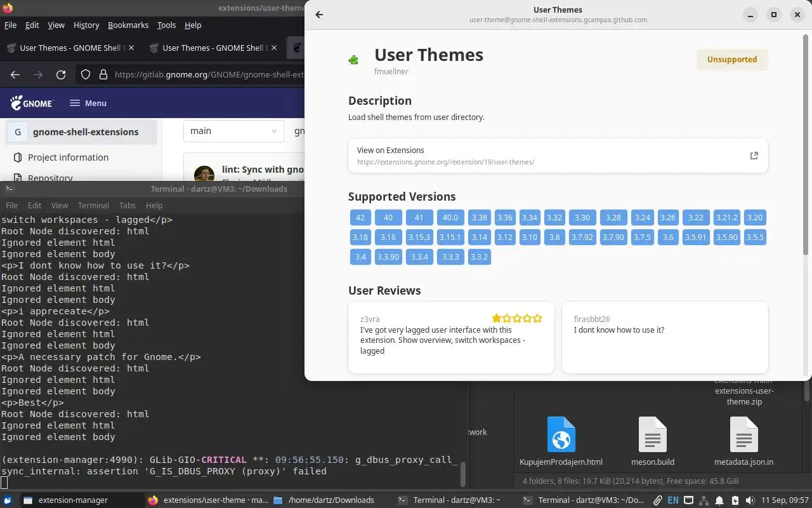Screen dimensions: 812x508
Task: Click the GNOME logo on the GitLab page
Action: [x=32, y=103]
